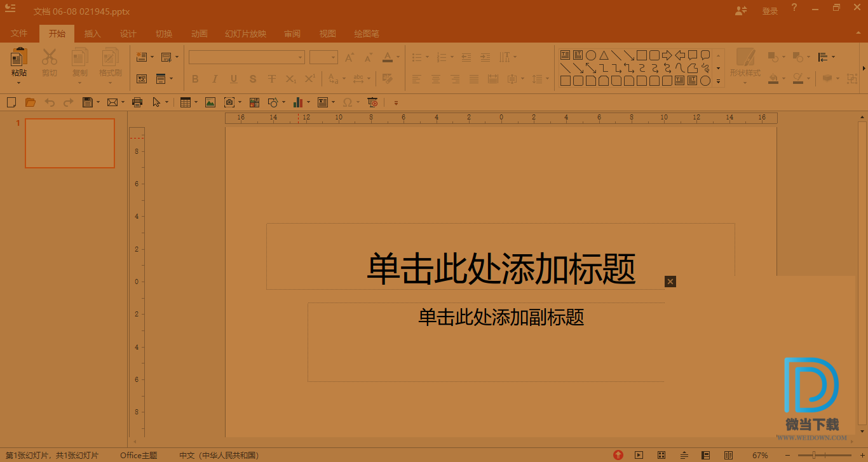Open the font name dropdown
The height and width of the screenshot is (462, 868).
tap(301, 57)
